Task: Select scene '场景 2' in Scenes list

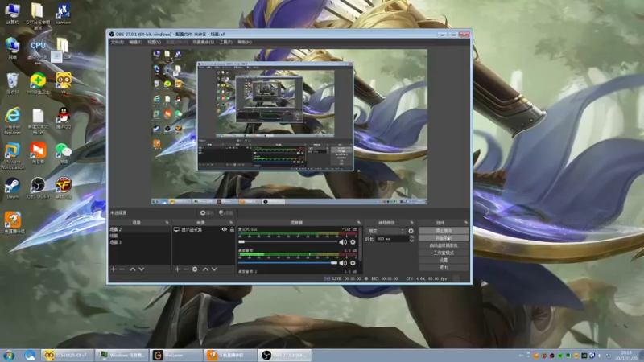Action: pyautogui.click(x=139, y=229)
